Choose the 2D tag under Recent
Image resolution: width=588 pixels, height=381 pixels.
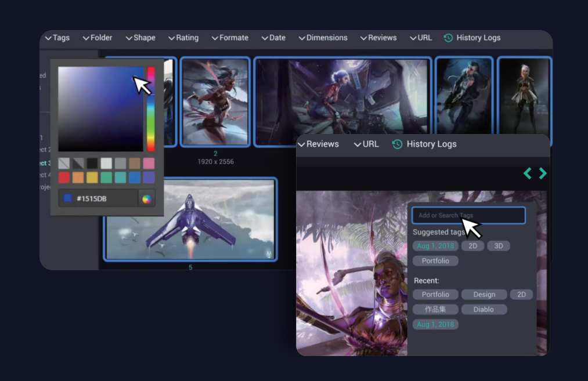521,295
